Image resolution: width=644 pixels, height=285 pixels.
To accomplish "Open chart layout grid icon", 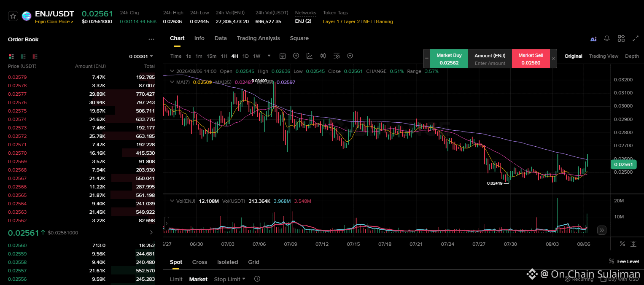I will click(x=621, y=38).
